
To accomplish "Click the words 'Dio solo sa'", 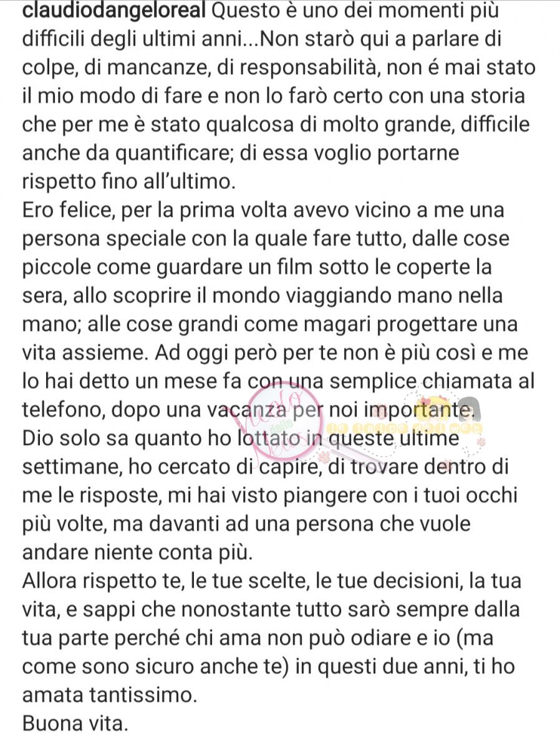I will [x=79, y=438].
